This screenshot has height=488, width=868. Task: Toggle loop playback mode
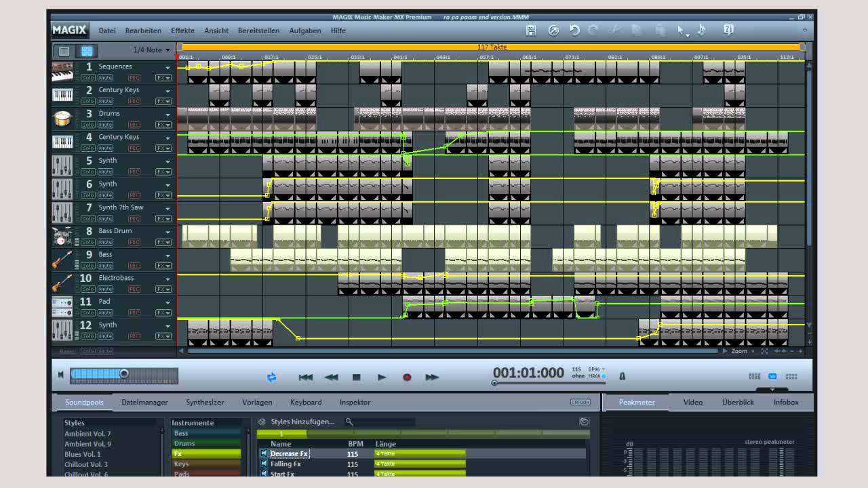tap(271, 377)
